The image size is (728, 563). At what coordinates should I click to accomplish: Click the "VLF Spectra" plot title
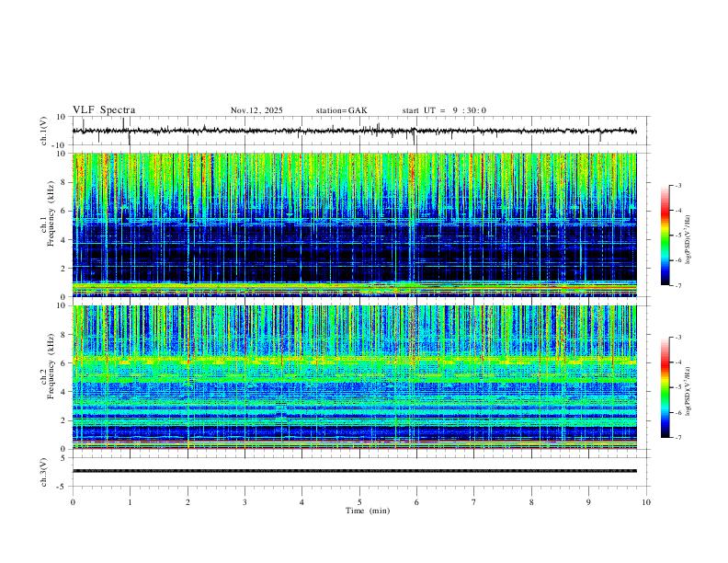pos(104,110)
